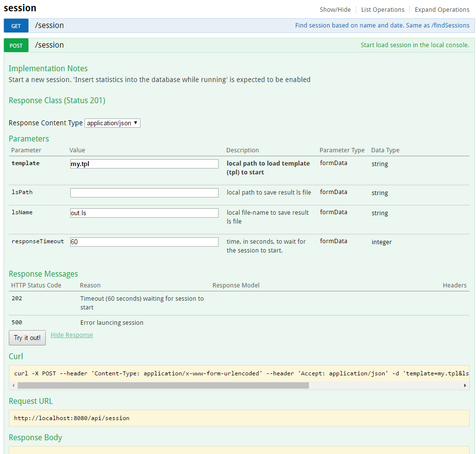Click the GET method badge
Screen dimensions: 476x454
pyautogui.click(x=16, y=26)
